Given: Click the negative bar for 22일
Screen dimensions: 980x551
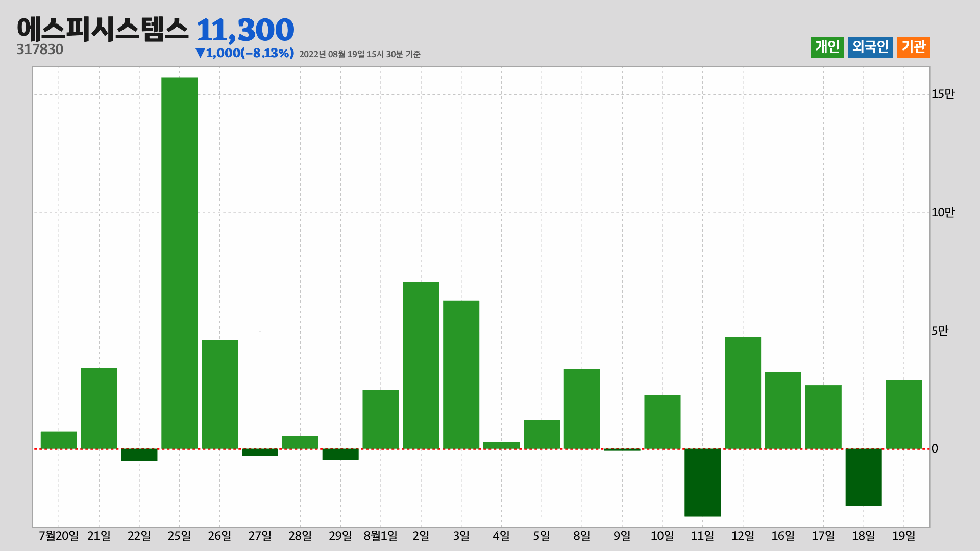Looking at the screenshot, I should click(x=139, y=455).
